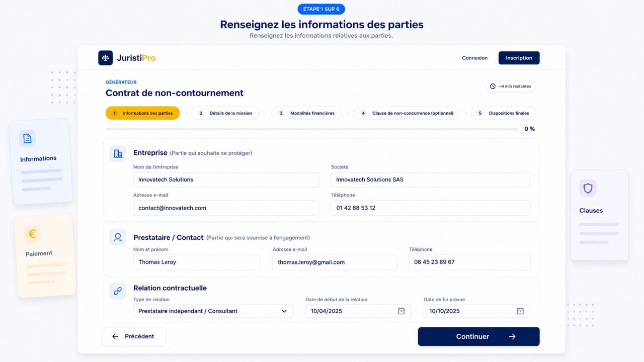The image size is (644, 362).
Task: Click text Partie qui sera soumise à l'engagement
Action: tap(258, 237)
